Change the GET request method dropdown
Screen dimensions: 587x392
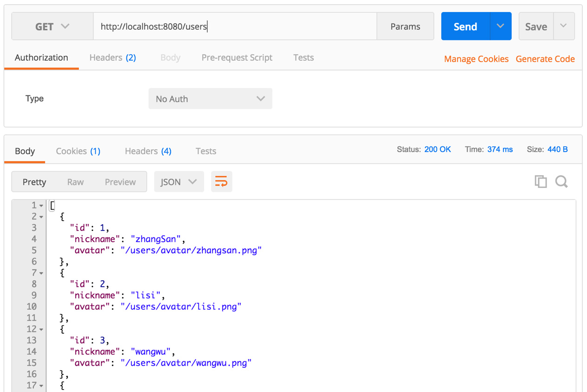pos(52,26)
